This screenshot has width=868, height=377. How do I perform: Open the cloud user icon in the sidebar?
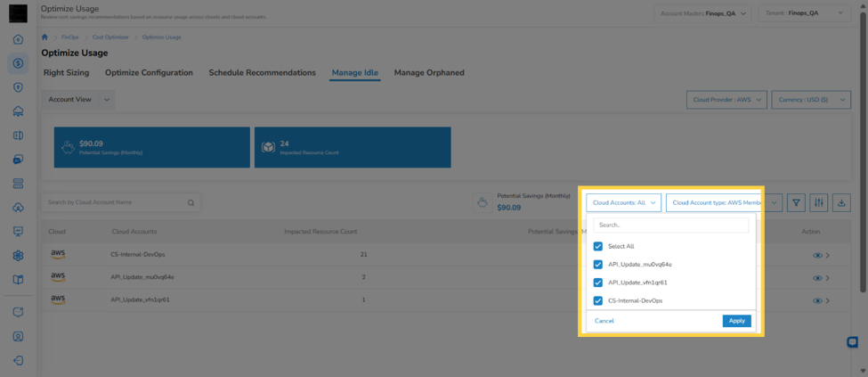coord(18,208)
